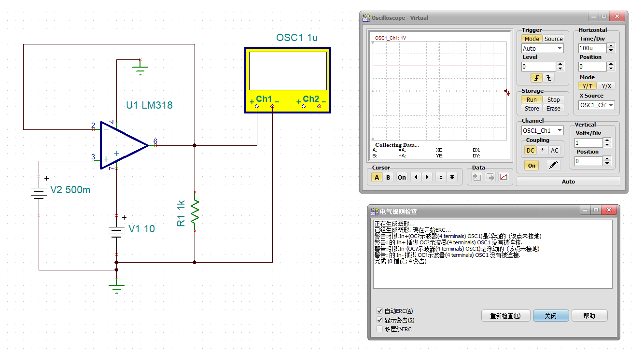The height and width of the screenshot is (352, 644).
Task: Select cursor B
Action: 388,177
